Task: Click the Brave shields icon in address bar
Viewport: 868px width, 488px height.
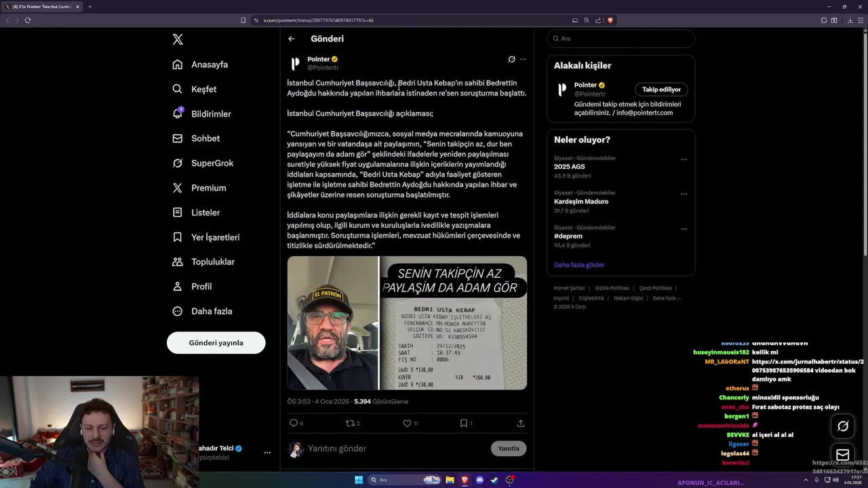Action: coord(610,20)
